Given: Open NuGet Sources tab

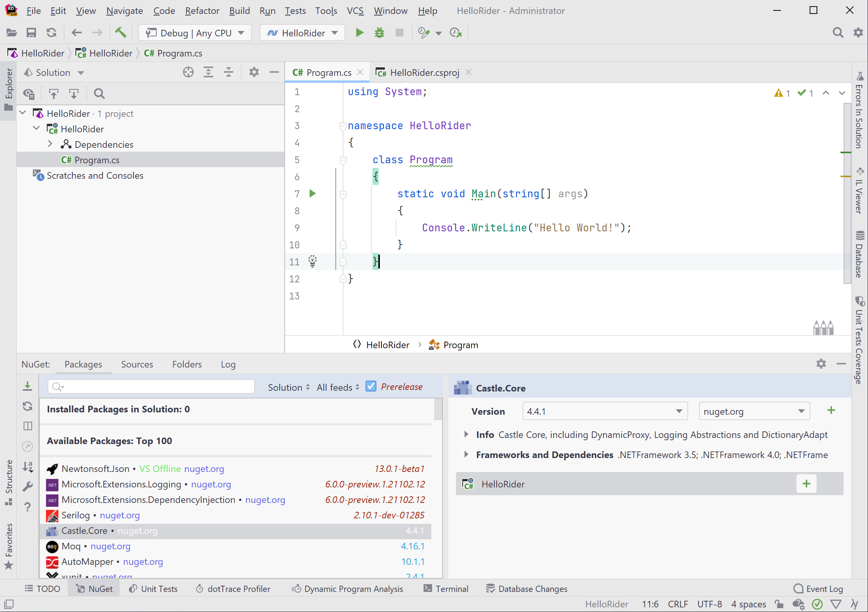Looking at the screenshot, I should (x=137, y=364).
